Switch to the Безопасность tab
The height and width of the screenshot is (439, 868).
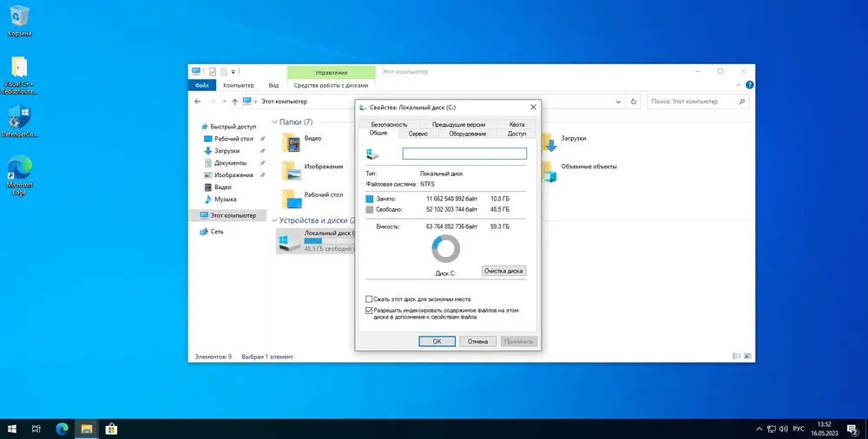tap(389, 125)
